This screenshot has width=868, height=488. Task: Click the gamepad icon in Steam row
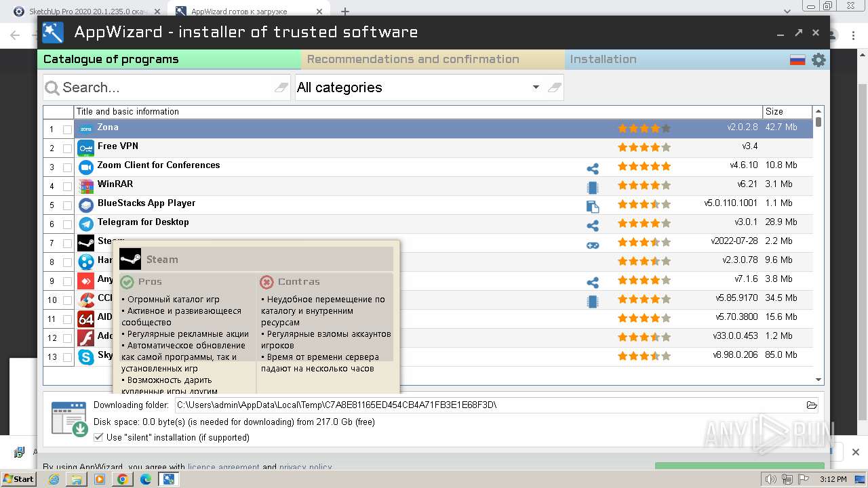tap(593, 245)
